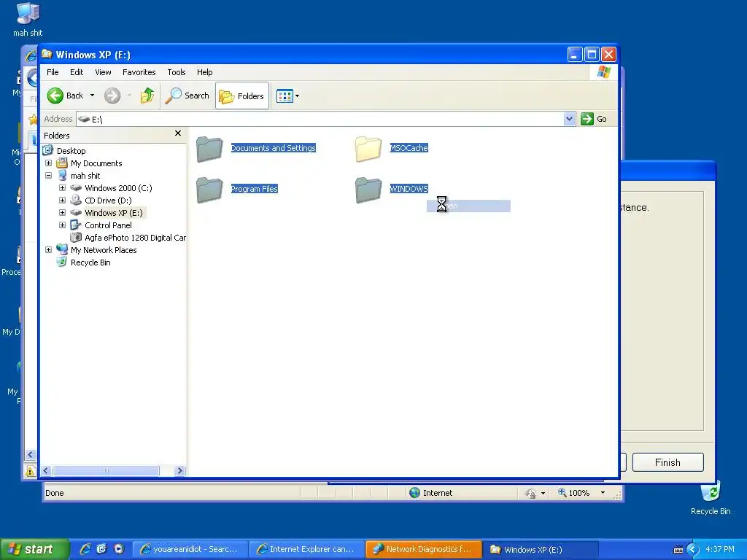Open the Help menu
This screenshot has width=747, height=560.
tap(205, 72)
